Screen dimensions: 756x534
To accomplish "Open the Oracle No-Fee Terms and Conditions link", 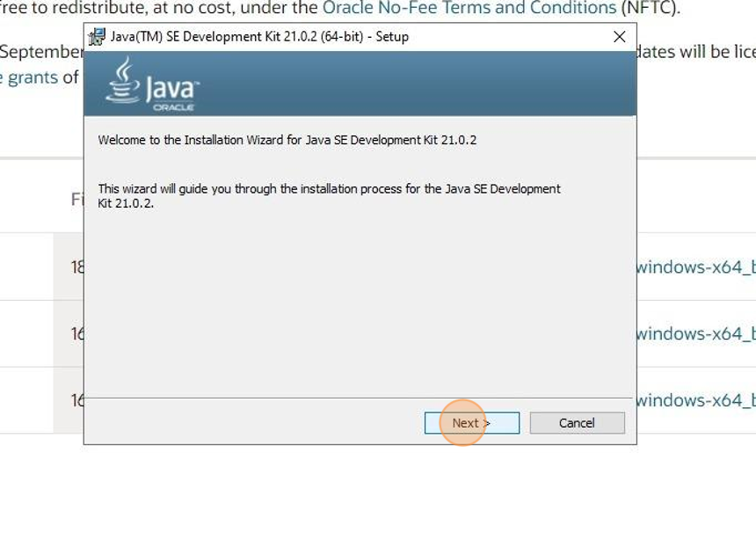I will pos(469,8).
